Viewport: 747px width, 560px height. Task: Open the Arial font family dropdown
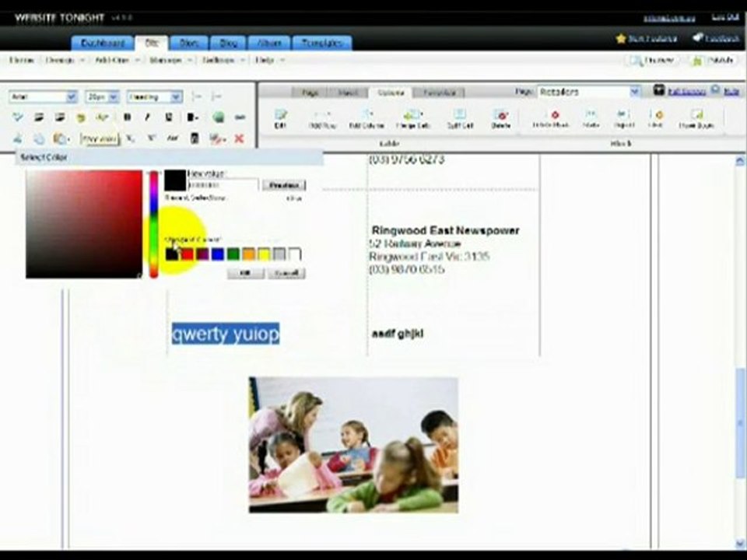42,96
